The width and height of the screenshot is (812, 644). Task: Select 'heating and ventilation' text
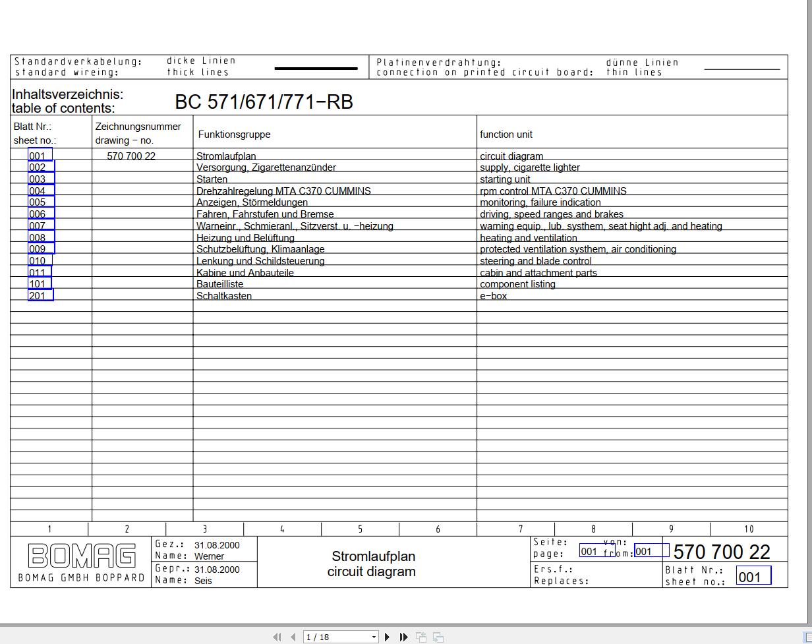[x=529, y=237]
